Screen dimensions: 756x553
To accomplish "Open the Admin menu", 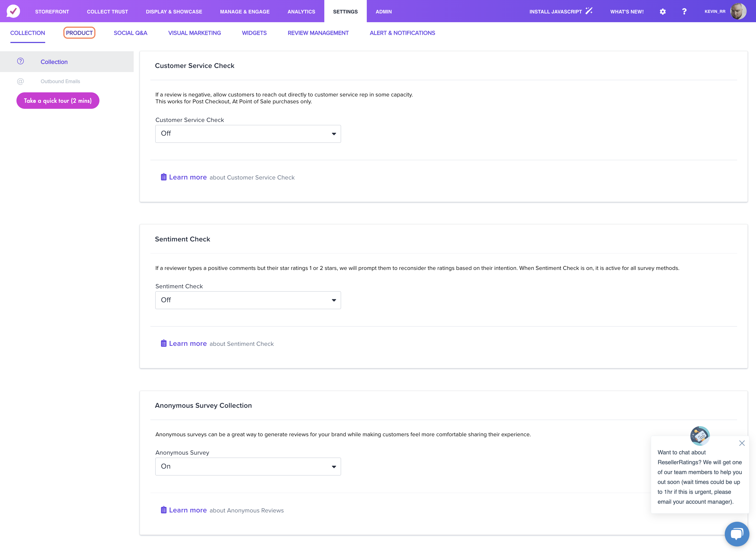I will (x=383, y=12).
